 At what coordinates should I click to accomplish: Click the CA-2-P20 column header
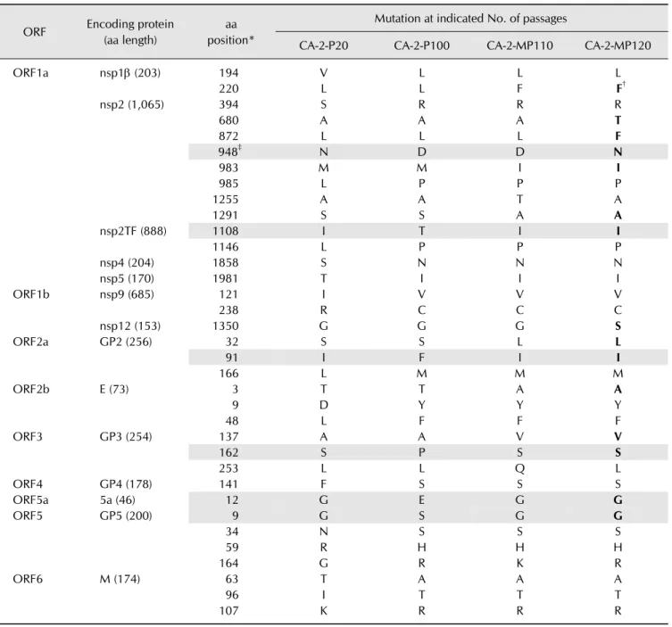click(x=324, y=45)
